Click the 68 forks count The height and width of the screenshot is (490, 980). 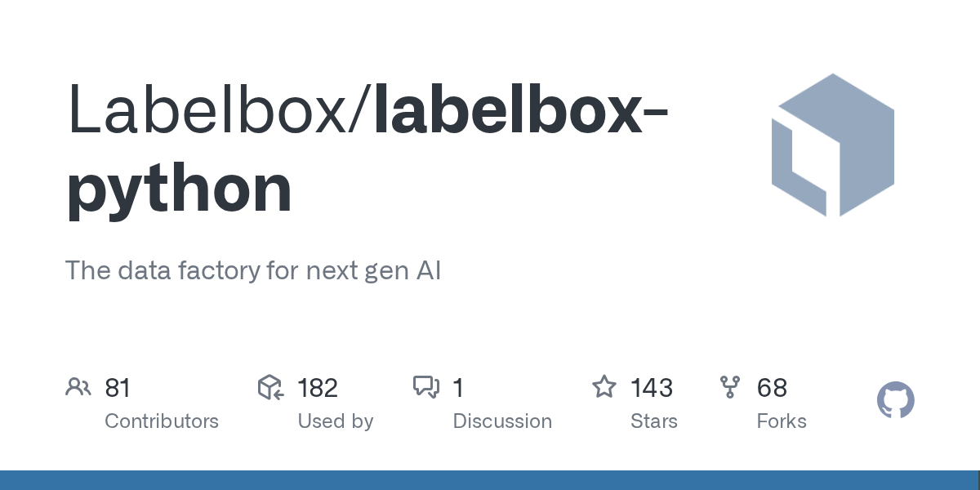pos(772,388)
